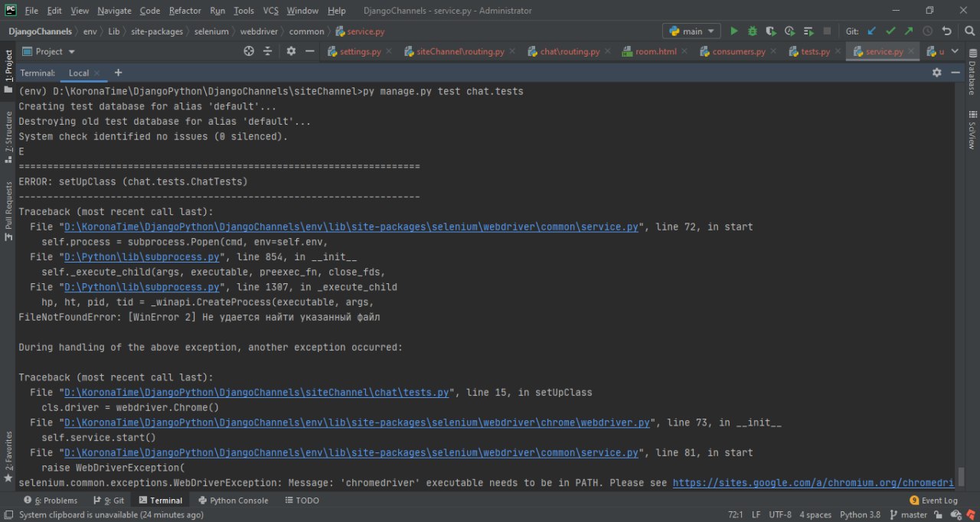Click the Profile run icon

tap(789, 31)
